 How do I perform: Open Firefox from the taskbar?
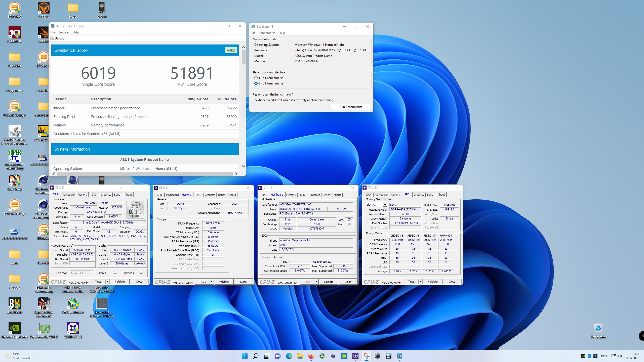coord(311,356)
